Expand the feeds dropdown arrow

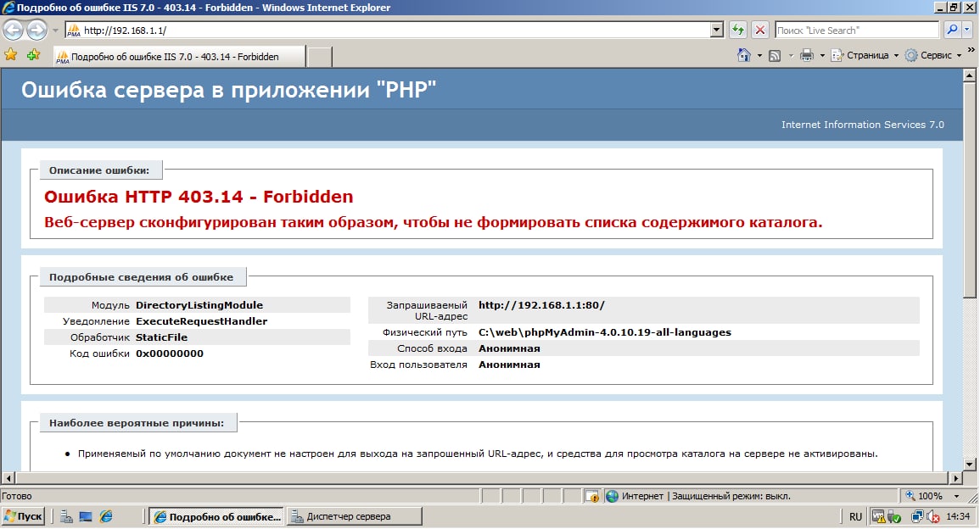(x=791, y=56)
